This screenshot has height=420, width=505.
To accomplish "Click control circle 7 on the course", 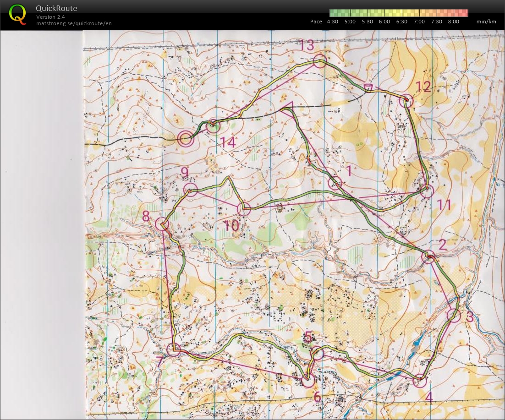I will [173, 349].
